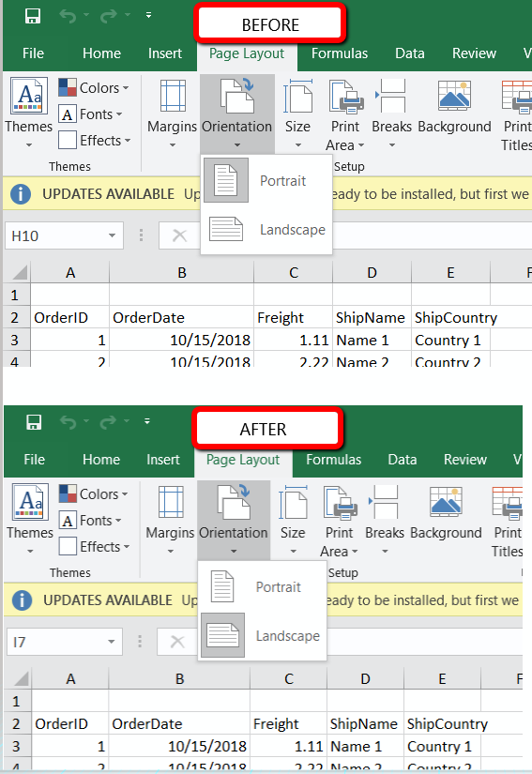This screenshot has height=774, width=532.
Task: Select column B header in BEFORE sheet
Action: [182, 272]
